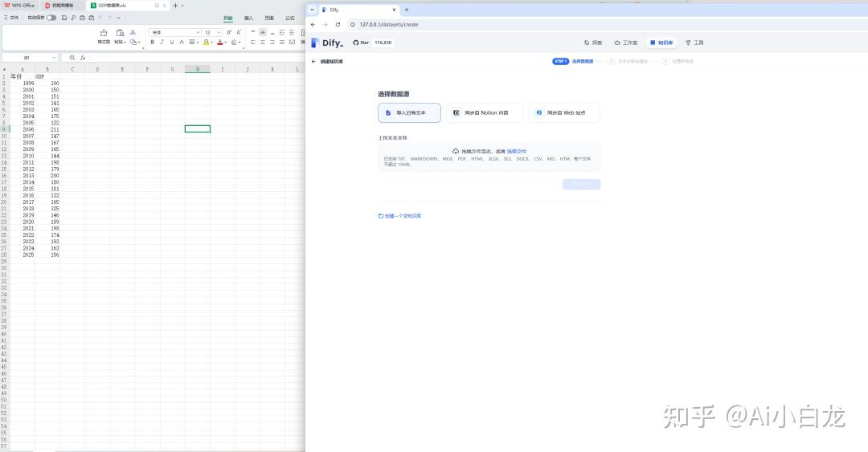Click the browser reload button
Viewport: 868px width, 452px height.
point(338,24)
